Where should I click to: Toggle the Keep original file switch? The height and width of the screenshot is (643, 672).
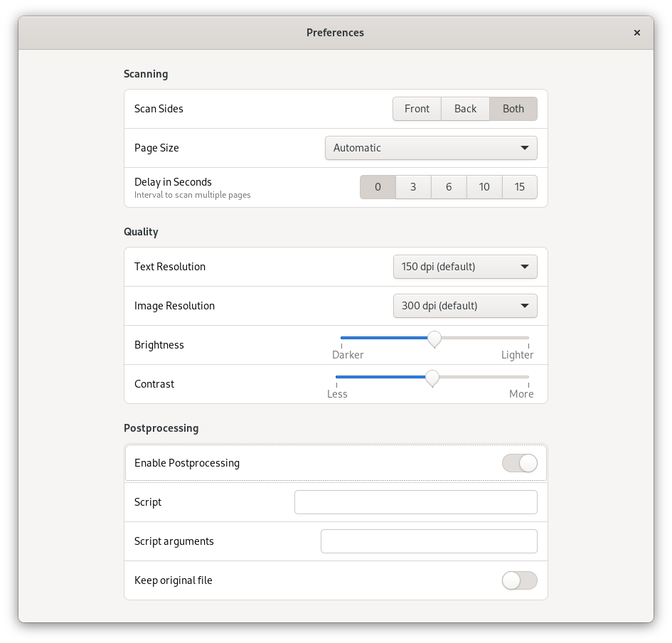pos(519,580)
